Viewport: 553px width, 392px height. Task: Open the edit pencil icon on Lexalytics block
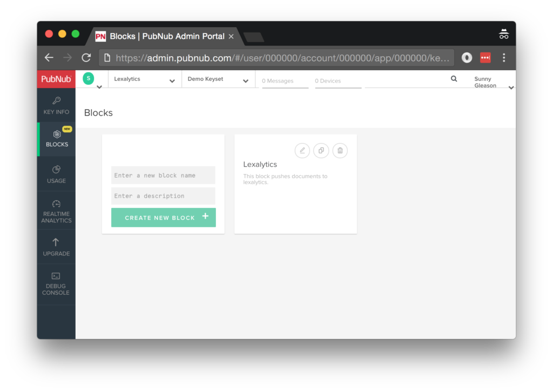302,151
